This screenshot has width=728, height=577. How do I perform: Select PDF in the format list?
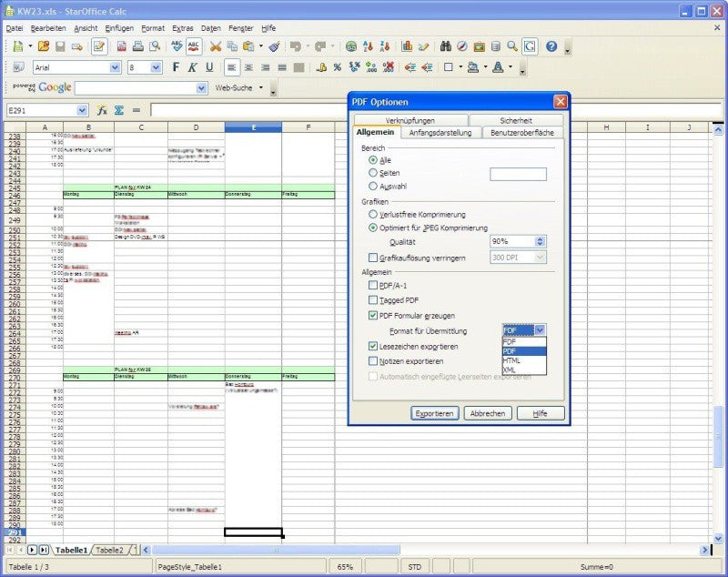[524, 351]
